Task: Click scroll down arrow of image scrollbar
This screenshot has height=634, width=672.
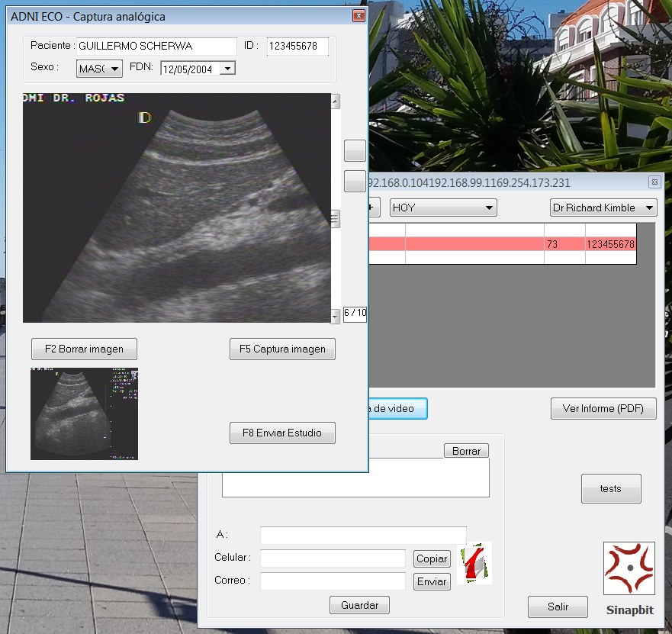Action: [335, 315]
